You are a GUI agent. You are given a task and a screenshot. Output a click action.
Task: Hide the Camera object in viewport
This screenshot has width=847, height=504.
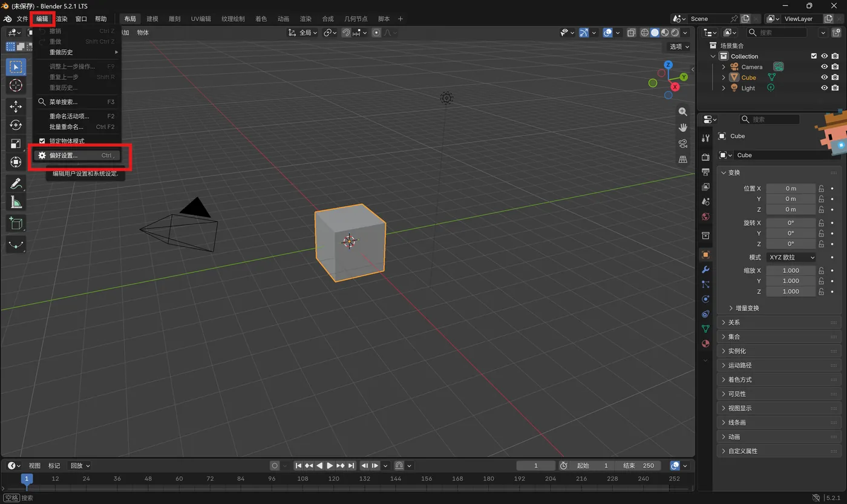pyautogui.click(x=824, y=67)
